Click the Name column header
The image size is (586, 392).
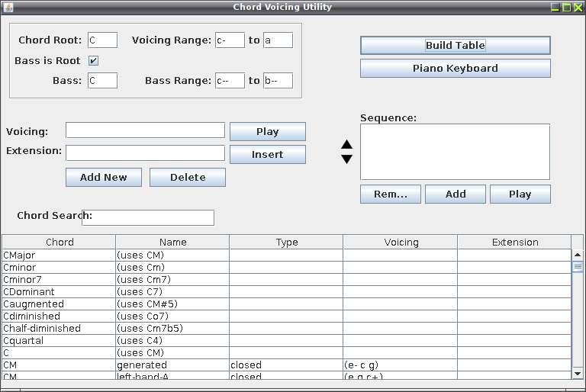172,243
